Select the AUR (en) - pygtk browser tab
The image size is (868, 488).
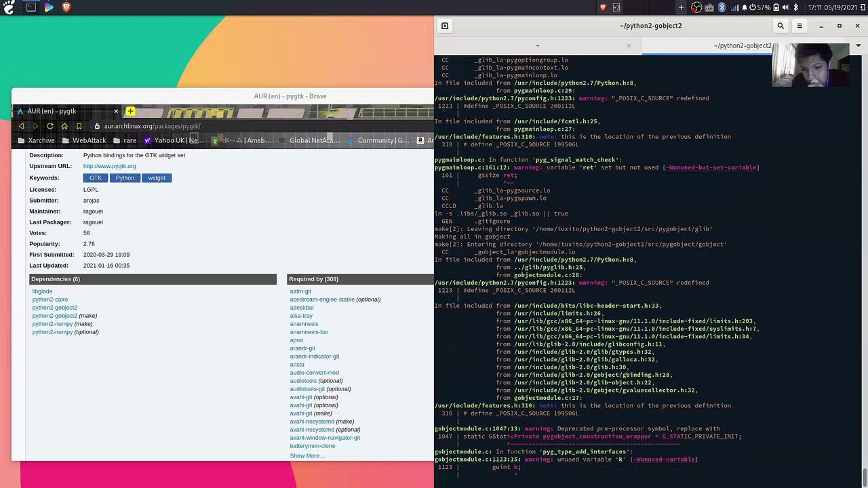[x=66, y=111]
